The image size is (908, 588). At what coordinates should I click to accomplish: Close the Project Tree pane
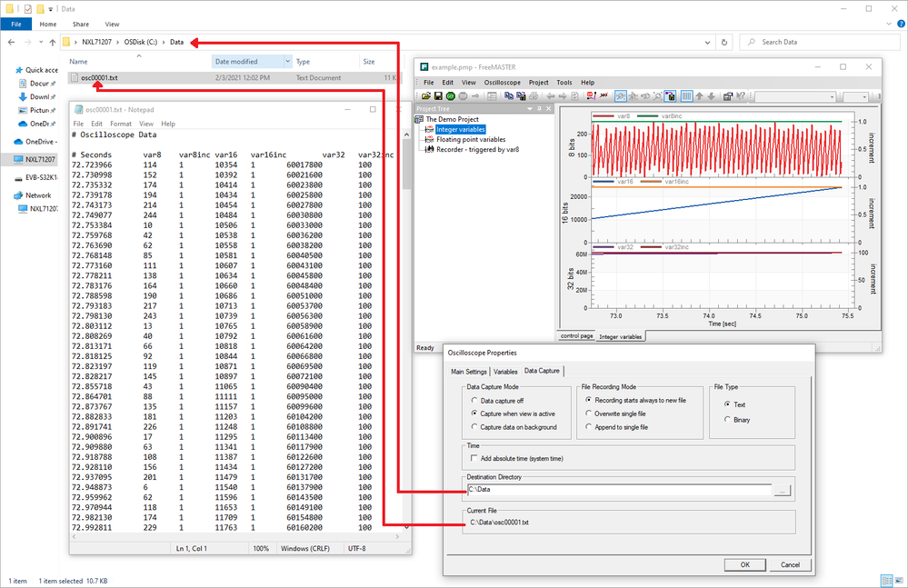tap(549, 109)
